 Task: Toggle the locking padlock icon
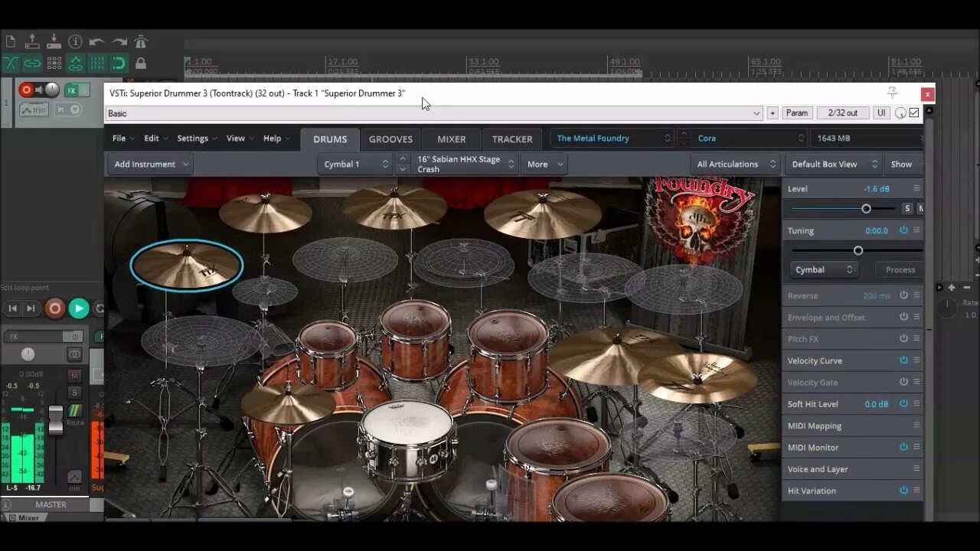point(141,63)
